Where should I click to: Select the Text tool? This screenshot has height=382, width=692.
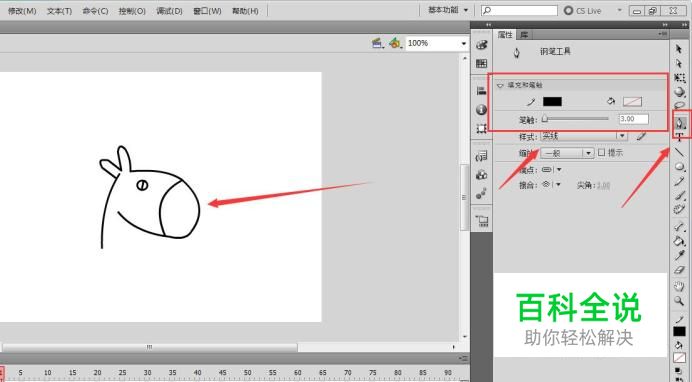pos(680,138)
